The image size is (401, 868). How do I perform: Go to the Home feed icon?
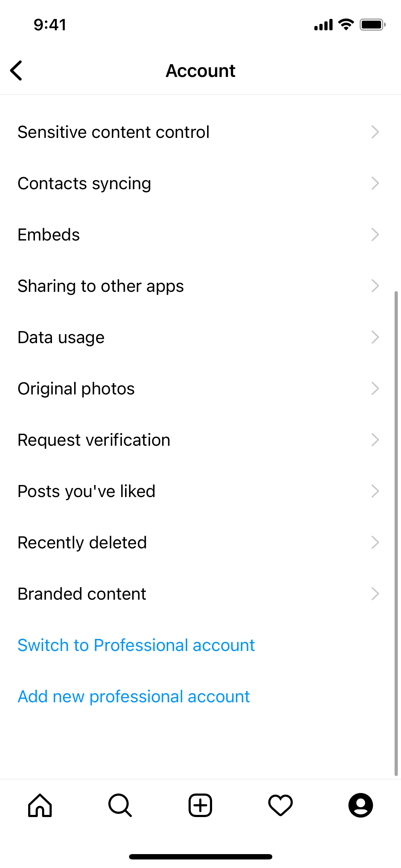click(40, 805)
